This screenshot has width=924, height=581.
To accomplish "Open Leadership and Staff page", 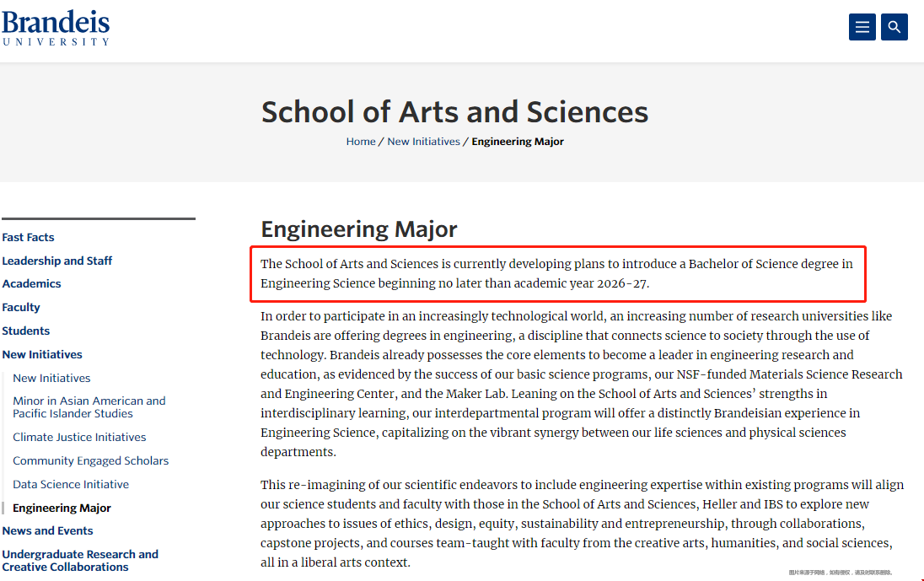I will click(57, 261).
